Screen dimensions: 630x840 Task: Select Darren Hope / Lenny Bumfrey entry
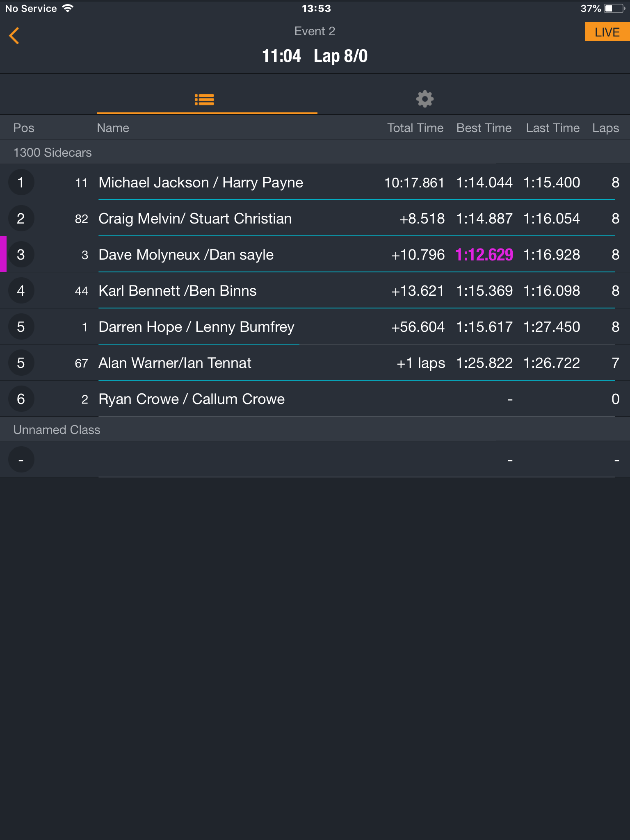point(315,326)
